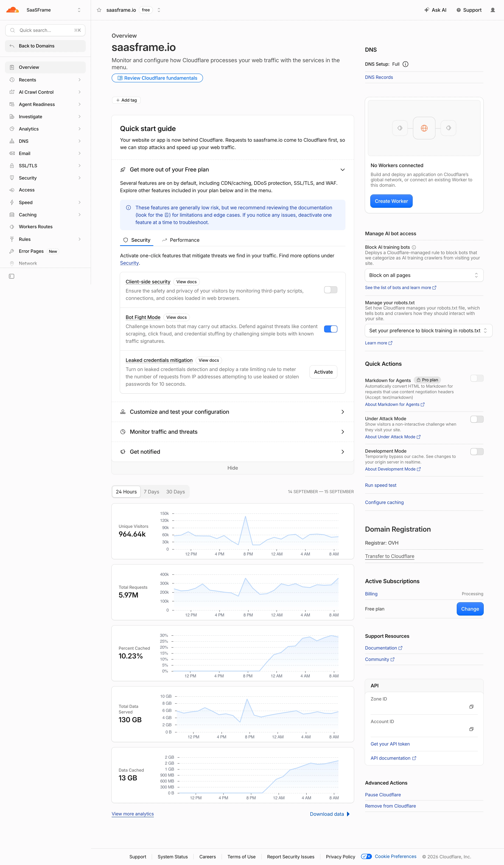
Task: Click the Cloudflare logo icon
Action: click(x=12, y=10)
